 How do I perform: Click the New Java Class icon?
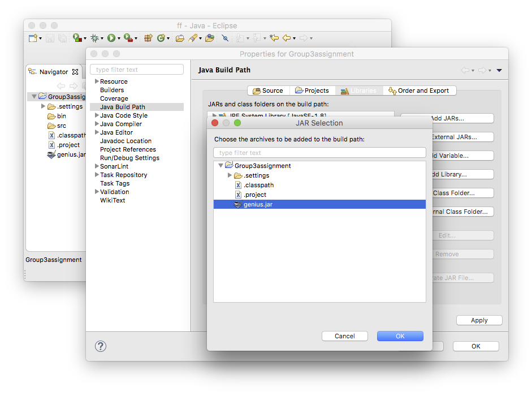click(x=161, y=38)
